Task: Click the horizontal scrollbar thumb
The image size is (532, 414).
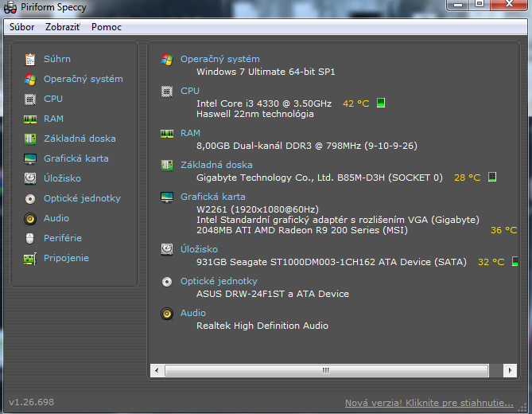Action: point(326,370)
